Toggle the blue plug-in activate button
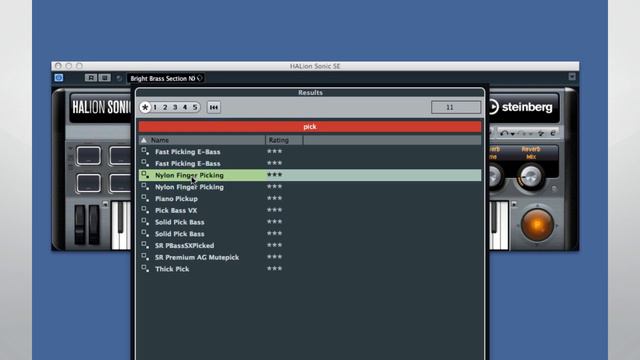 [59, 78]
